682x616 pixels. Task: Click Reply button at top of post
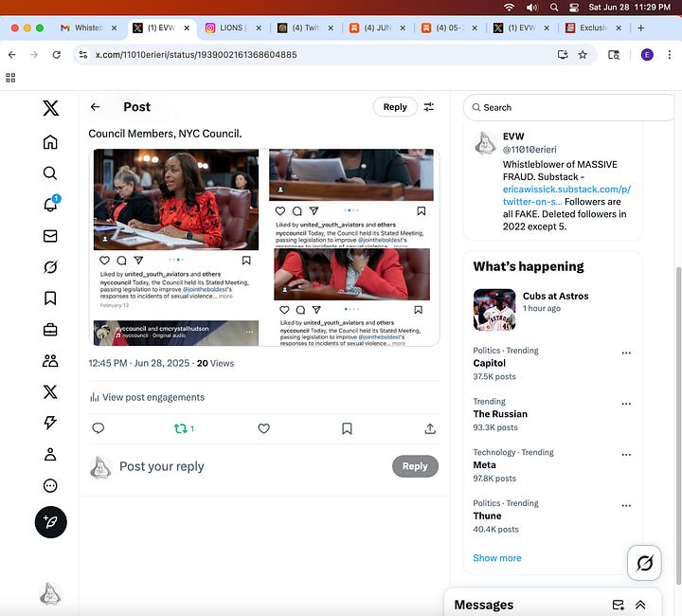point(395,107)
